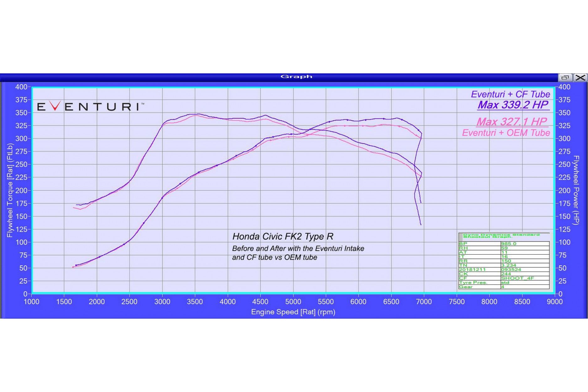588x392 pixels.
Task: Click the 'Graph' window title bar
Action: click(x=296, y=77)
